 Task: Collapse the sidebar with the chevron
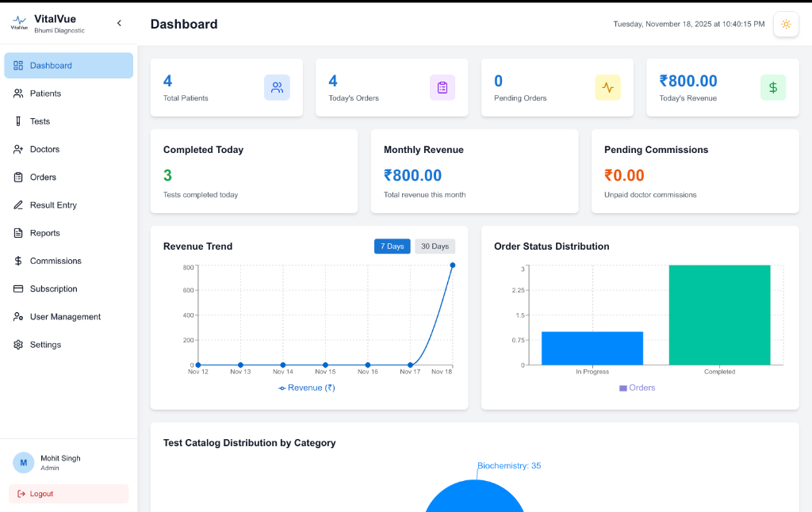point(119,23)
